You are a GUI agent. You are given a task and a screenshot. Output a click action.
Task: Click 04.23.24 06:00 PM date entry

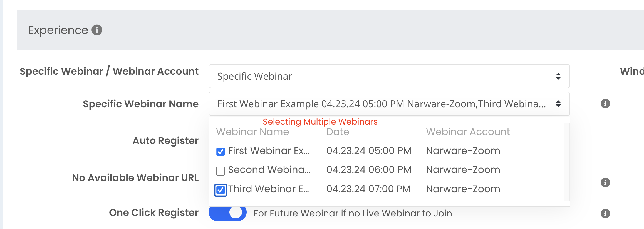tap(369, 170)
